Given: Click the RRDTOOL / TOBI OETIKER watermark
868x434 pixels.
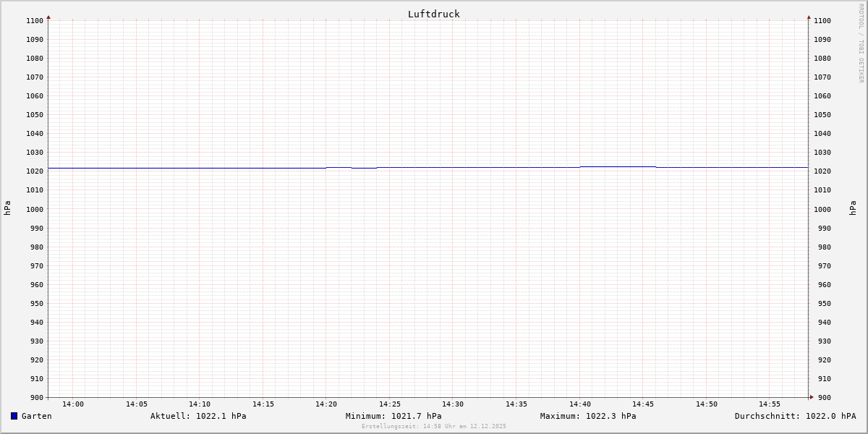Looking at the screenshot, I should [861, 43].
